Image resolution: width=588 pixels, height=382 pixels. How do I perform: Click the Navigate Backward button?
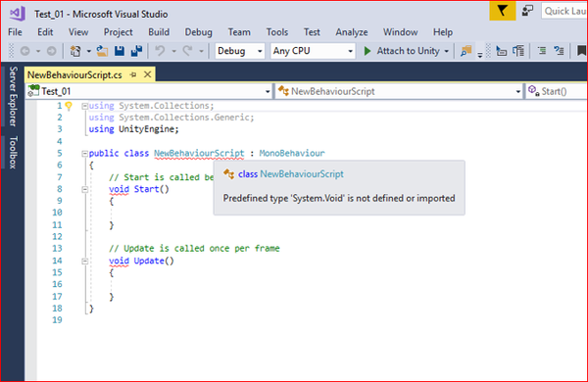click(25, 51)
